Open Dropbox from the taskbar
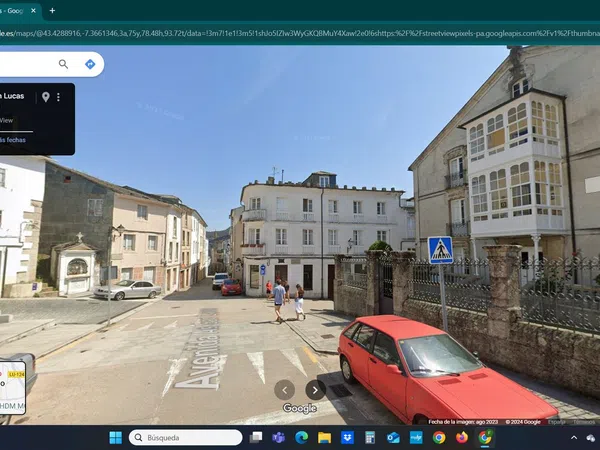This screenshot has width=600, height=450. click(x=347, y=438)
